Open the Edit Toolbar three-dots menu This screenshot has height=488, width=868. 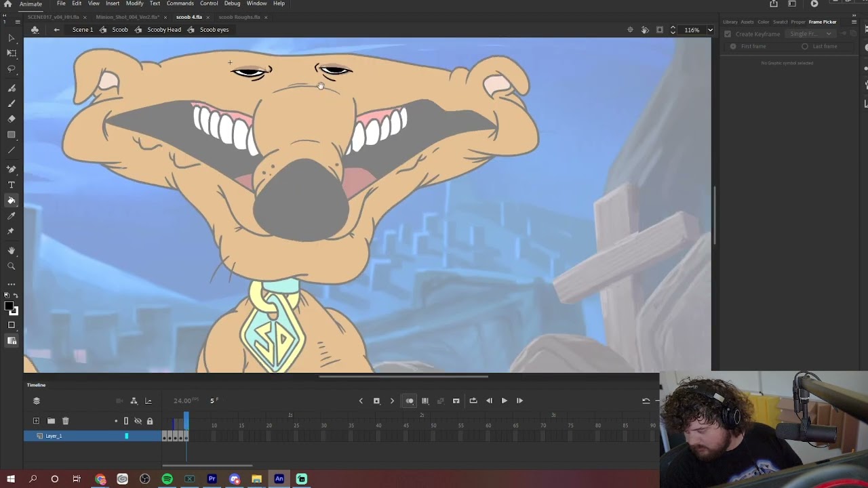click(x=12, y=284)
